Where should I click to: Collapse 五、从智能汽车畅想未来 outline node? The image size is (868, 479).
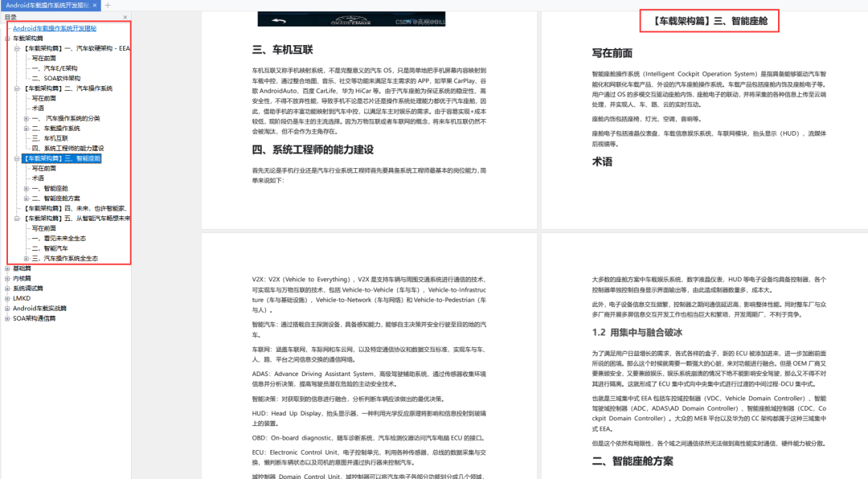[x=17, y=218]
